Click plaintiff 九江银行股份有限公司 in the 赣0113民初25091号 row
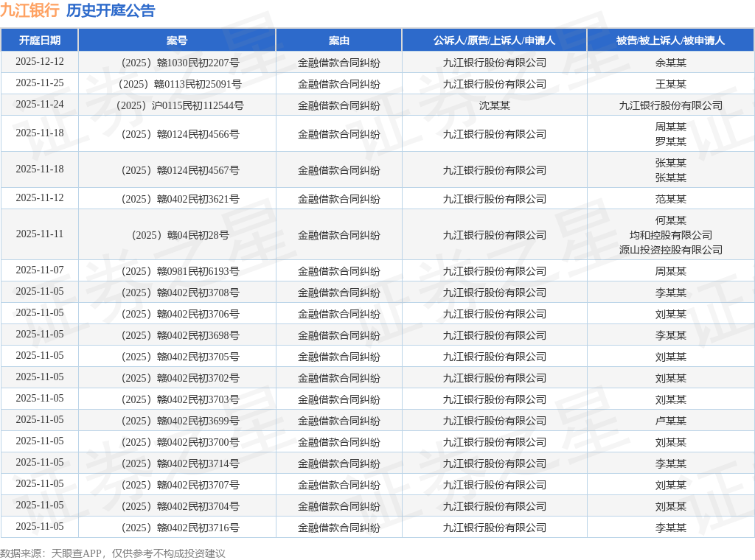Viewport: 755px width, 560px height. [x=494, y=84]
